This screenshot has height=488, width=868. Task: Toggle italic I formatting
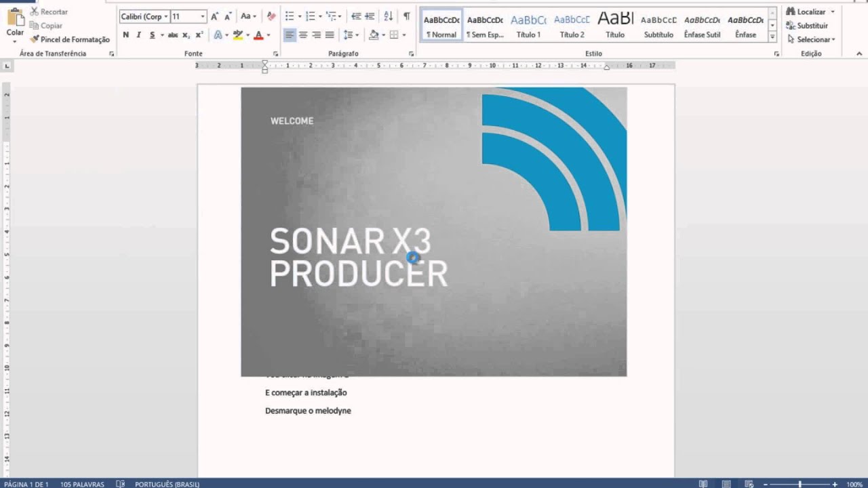click(139, 35)
